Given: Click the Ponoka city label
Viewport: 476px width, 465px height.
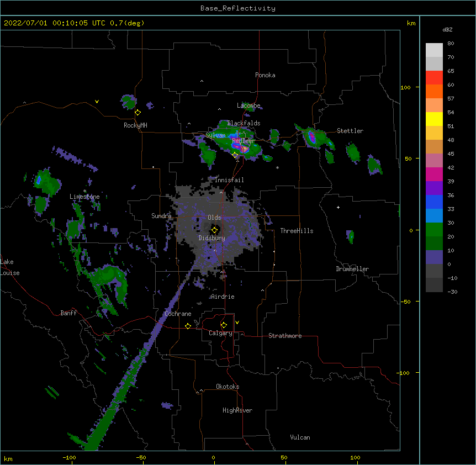Looking at the screenshot, I should (x=265, y=75).
